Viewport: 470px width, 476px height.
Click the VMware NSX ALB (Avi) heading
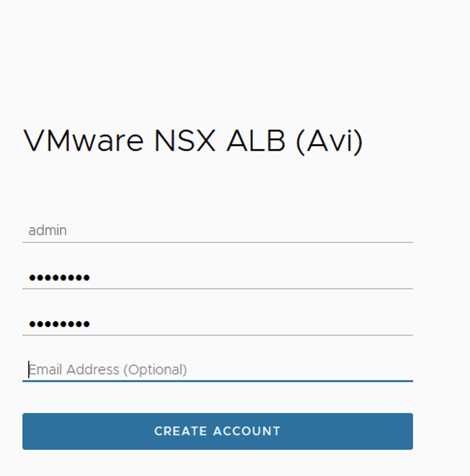point(193,141)
